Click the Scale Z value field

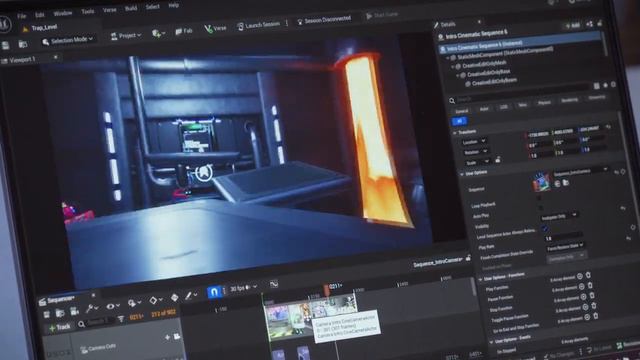[593, 149]
